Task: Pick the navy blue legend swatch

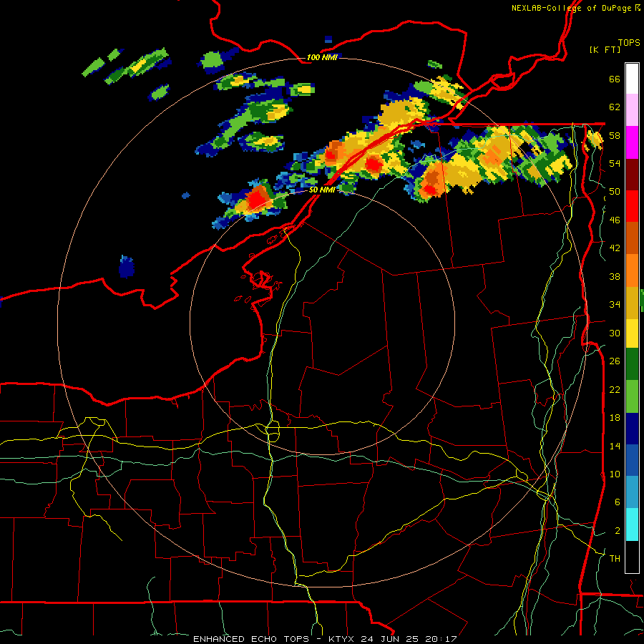Action: (632, 429)
